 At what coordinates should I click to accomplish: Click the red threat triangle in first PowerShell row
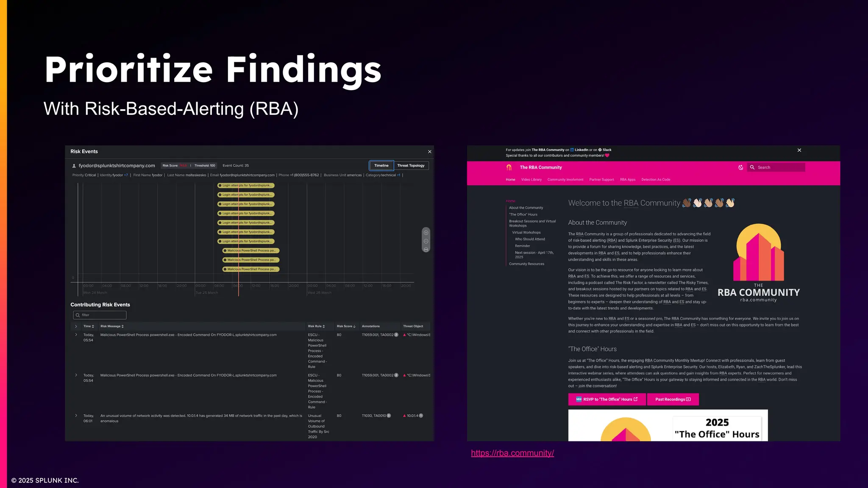click(x=404, y=335)
